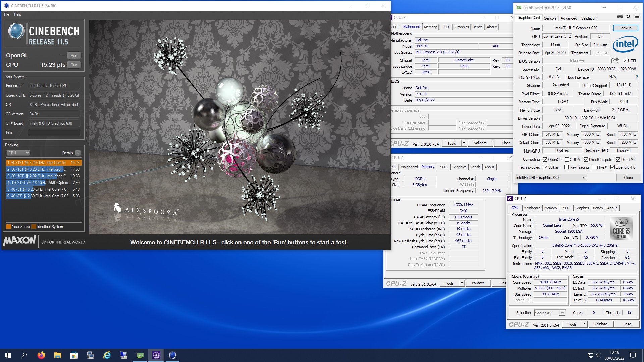Click the GPU-Z refresh icon
Screen dimensions: 644x362
[628, 16]
